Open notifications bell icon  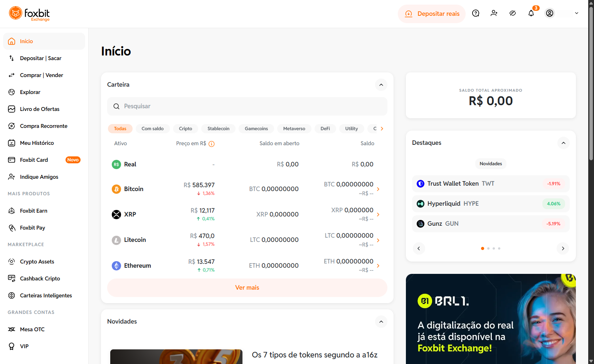(531, 13)
